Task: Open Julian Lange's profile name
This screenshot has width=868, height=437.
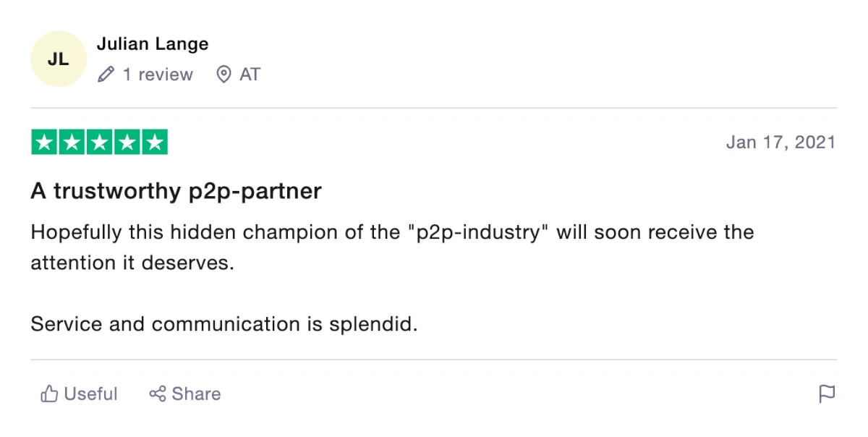Action: [153, 43]
